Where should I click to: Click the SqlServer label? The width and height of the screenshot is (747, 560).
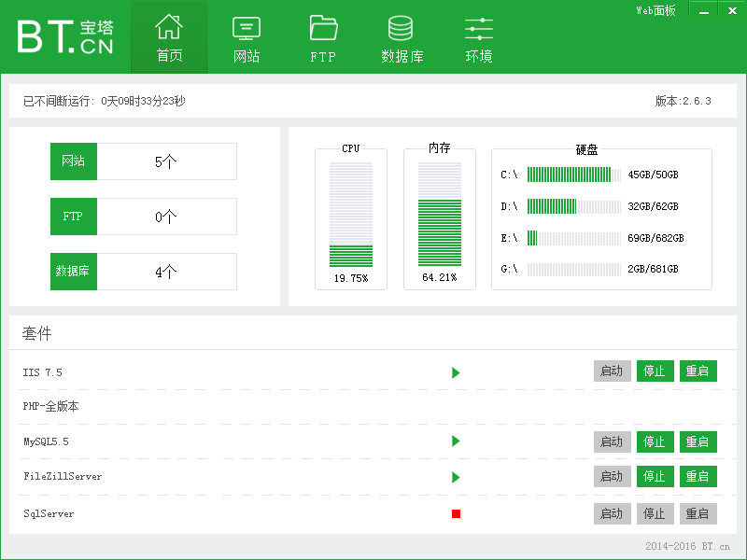click(x=49, y=514)
